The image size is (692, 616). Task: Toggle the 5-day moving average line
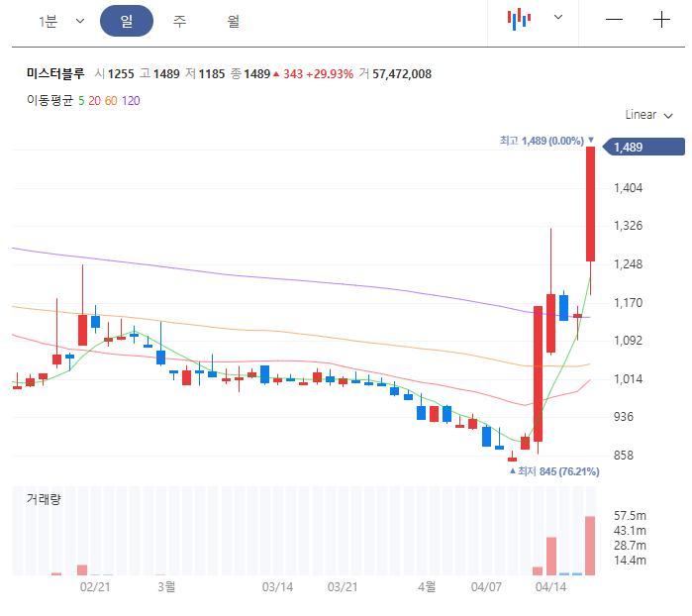coord(81,101)
